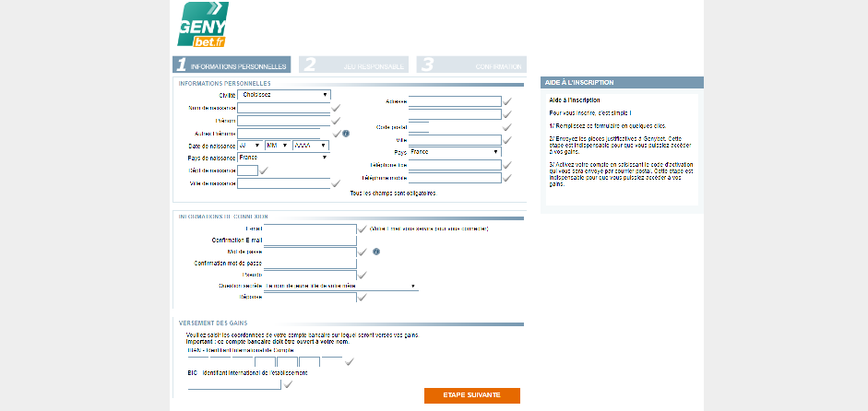Click info icon beside Autres Prénoms field
Viewport: 868px width, 411px height.
(x=346, y=134)
